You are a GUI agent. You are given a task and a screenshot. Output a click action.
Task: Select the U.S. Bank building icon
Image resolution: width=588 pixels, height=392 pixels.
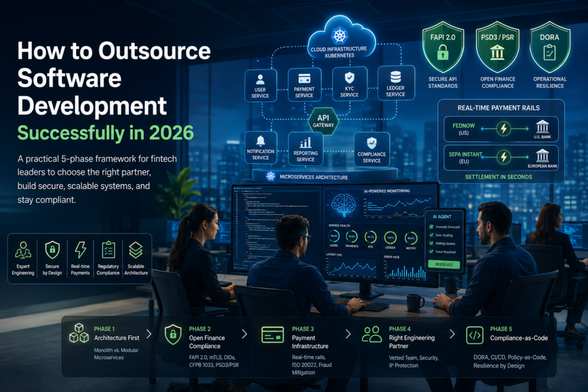[542, 127]
